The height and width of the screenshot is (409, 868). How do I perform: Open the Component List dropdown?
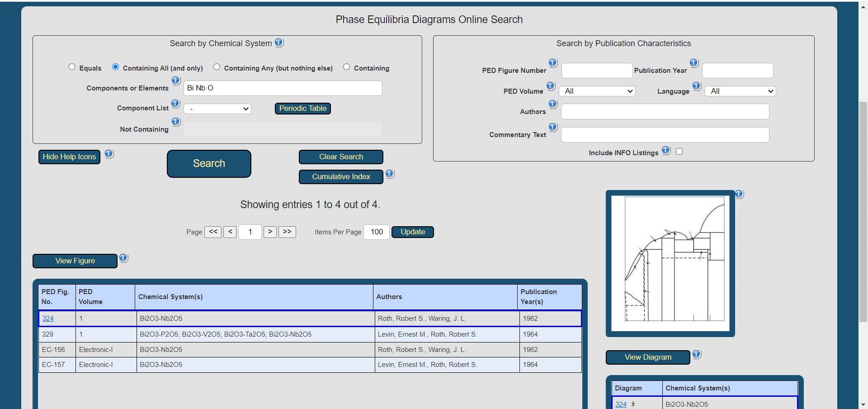(217, 109)
